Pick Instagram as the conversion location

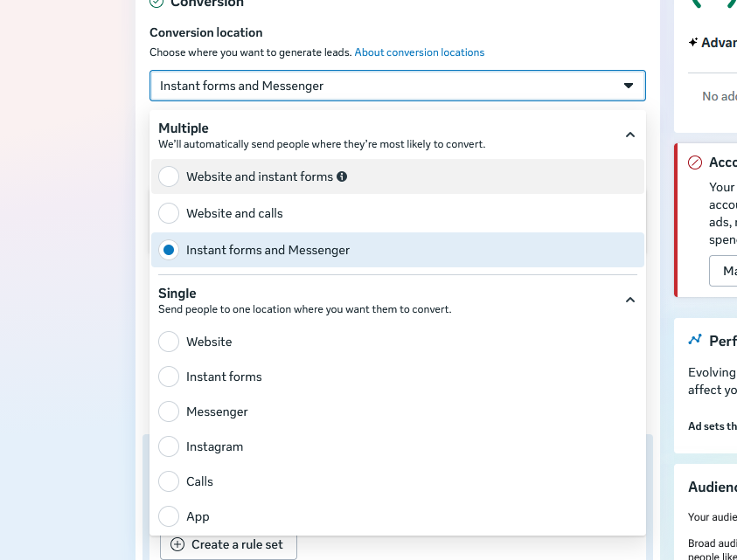(x=169, y=446)
